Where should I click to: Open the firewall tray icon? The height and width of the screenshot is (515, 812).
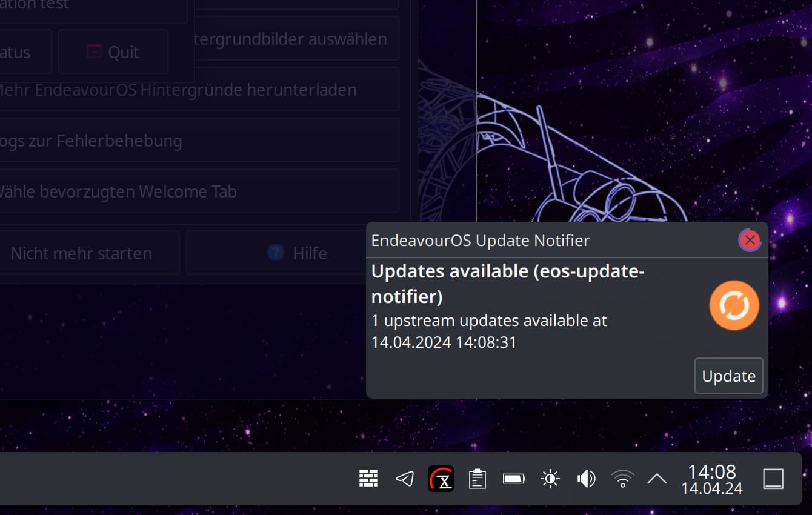(368, 479)
